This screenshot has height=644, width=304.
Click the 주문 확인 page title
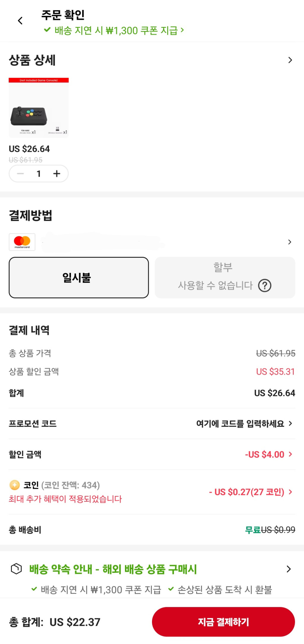[x=63, y=15]
